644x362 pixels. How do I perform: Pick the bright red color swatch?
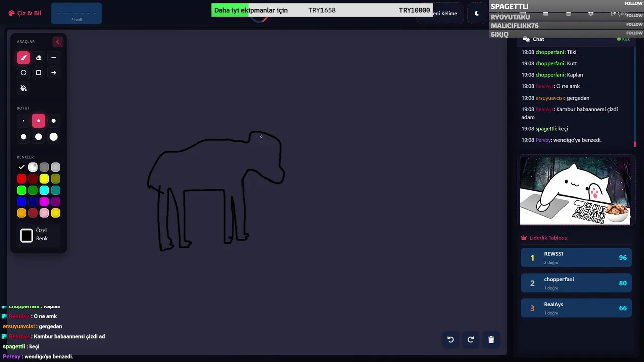tap(21, 178)
